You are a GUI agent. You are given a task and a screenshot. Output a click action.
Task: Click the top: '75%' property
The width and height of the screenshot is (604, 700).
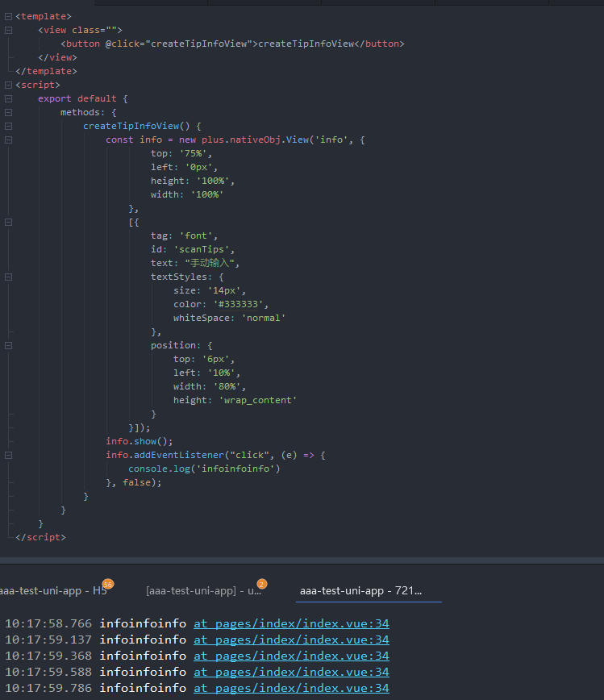181,153
